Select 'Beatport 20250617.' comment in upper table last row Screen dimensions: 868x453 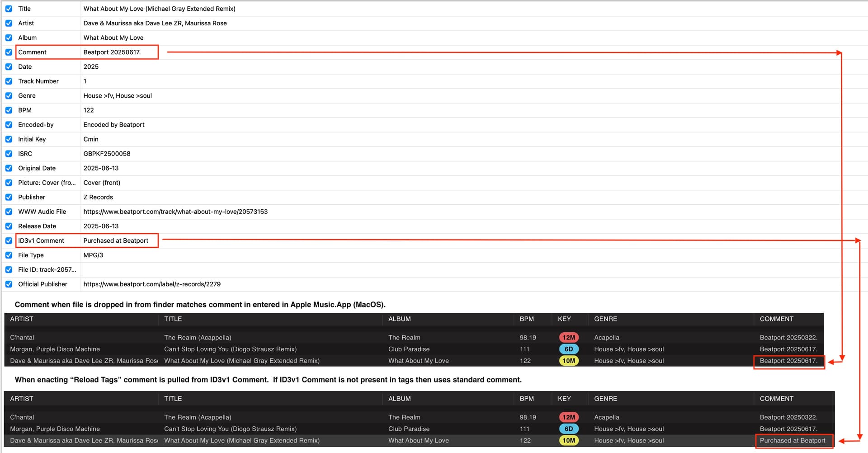point(788,361)
